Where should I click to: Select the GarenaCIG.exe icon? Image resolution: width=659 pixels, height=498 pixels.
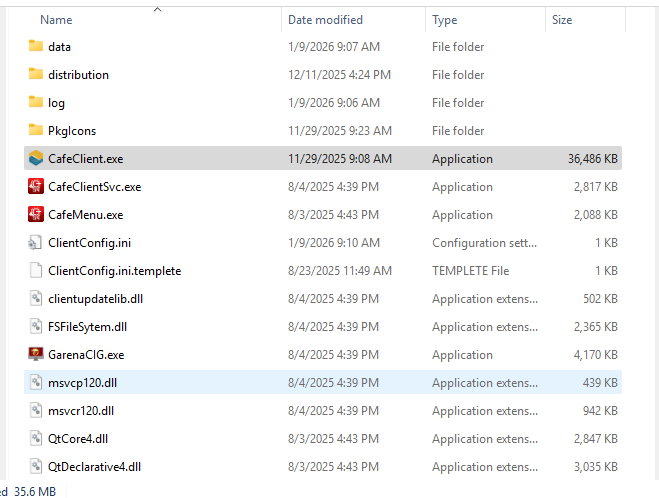36,354
